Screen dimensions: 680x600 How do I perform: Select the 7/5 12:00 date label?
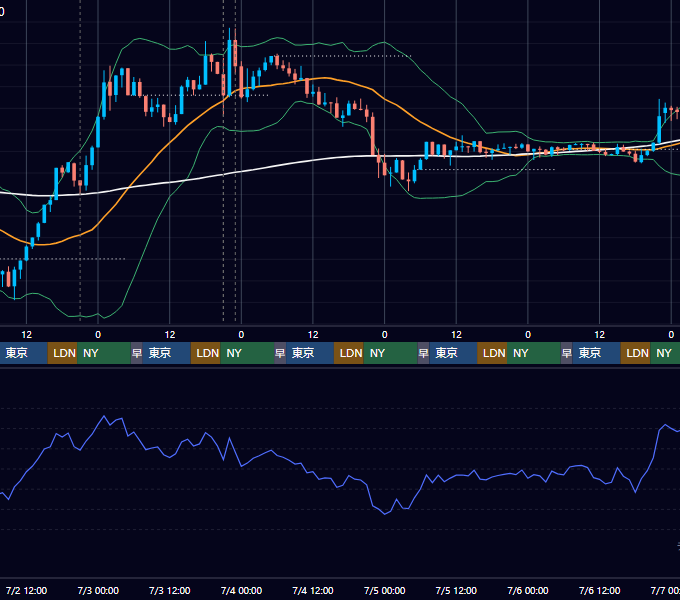tap(456, 590)
